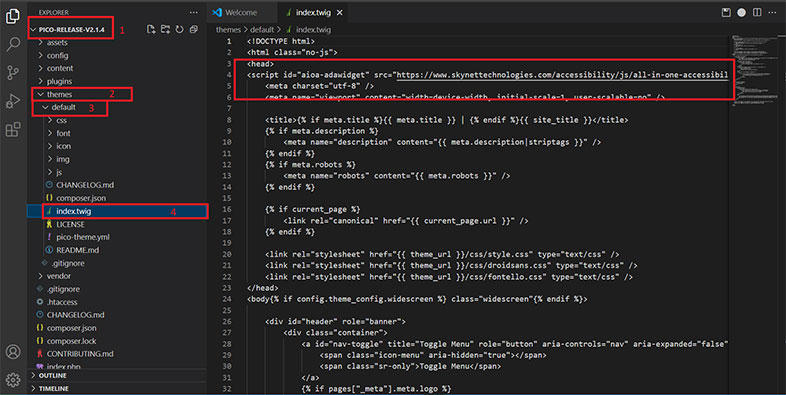Viewport: 786px width, 395px height.
Task: Open Explorer views and more actions menu
Action: click(x=193, y=13)
